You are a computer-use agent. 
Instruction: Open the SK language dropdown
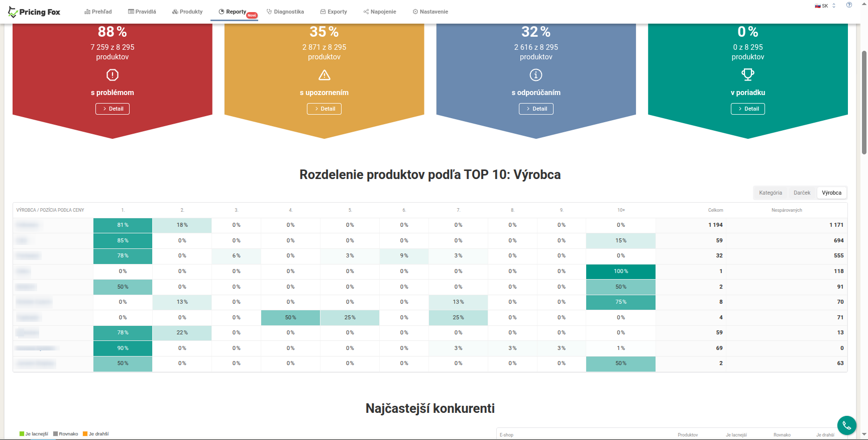tap(825, 6)
